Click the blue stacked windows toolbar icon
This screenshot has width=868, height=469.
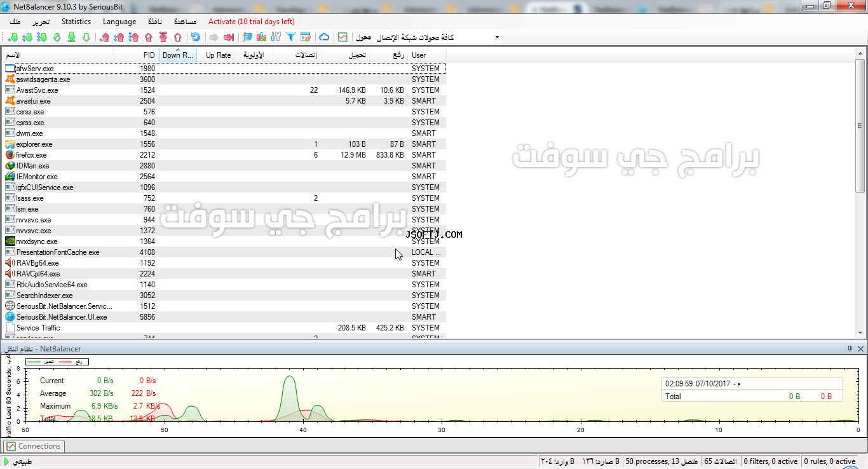coord(247,37)
